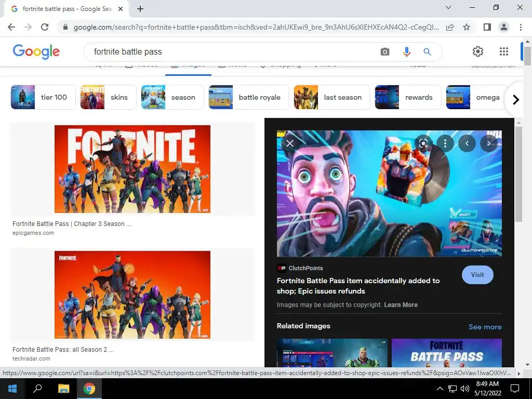This screenshot has height=399, width=532.
Task: Click the Chrome taskbar icon
Action: [x=89, y=389]
